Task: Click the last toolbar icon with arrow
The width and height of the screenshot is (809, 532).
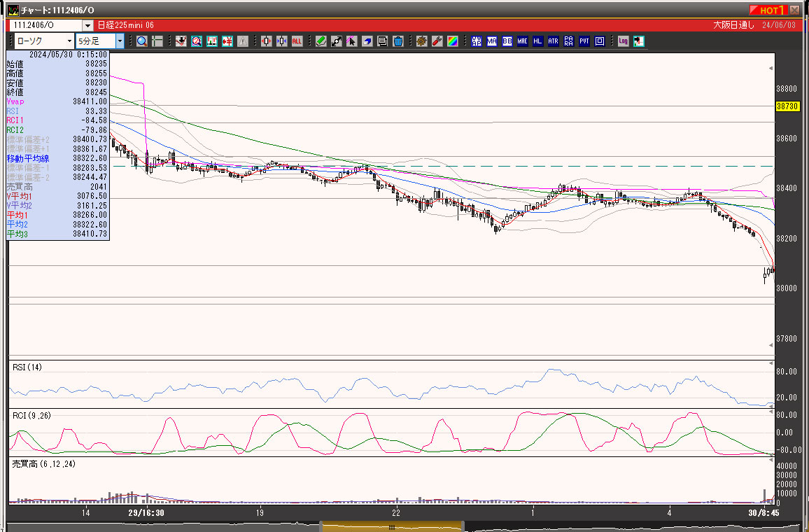Action: [x=639, y=41]
